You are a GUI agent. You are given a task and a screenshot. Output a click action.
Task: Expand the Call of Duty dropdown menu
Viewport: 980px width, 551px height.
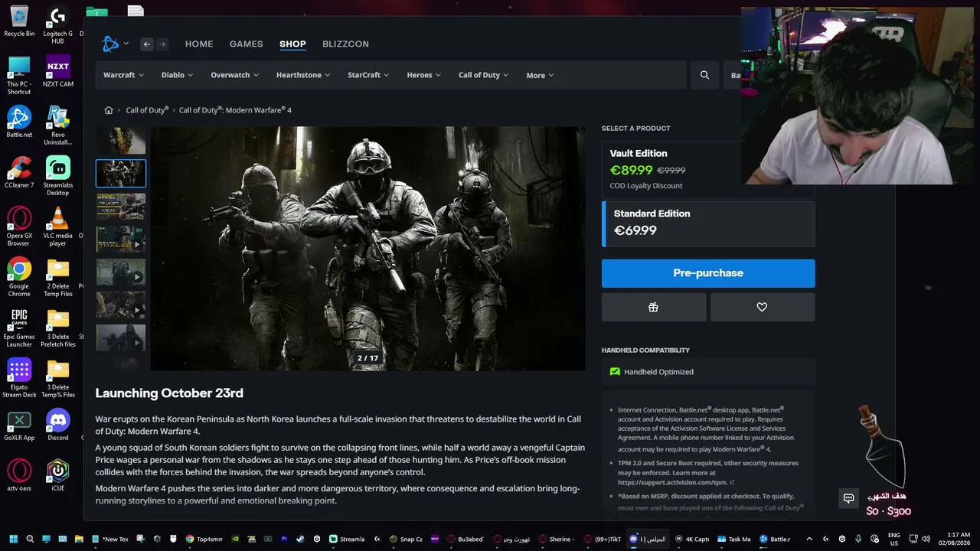point(484,75)
